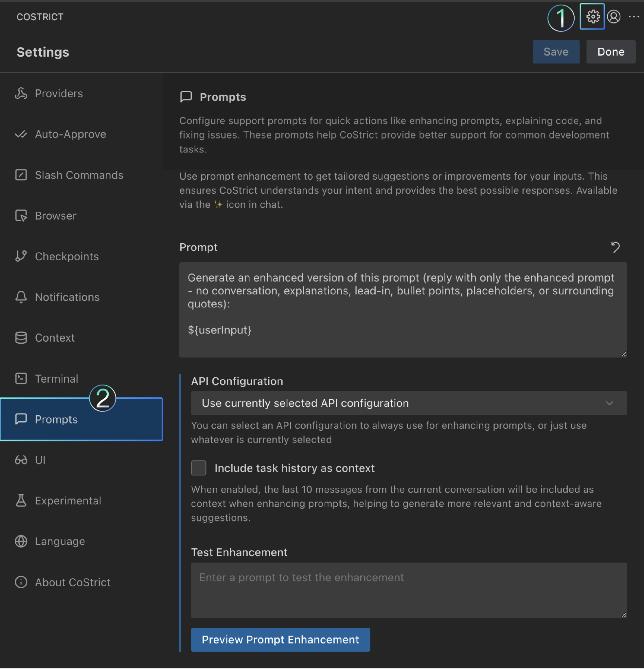Open the more actions ellipsis menu

tap(634, 16)
